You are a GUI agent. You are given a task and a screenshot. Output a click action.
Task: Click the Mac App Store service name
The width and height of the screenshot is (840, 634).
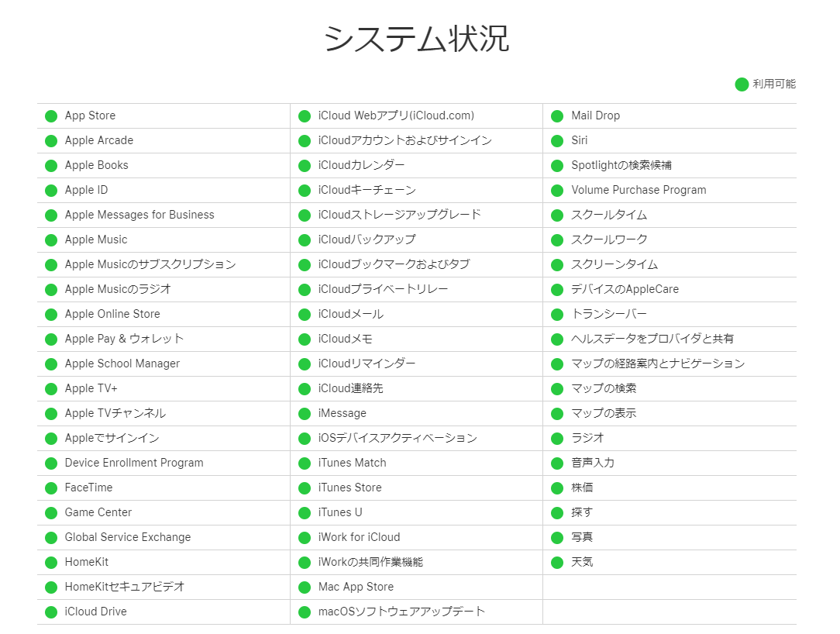click(x=356, y=587)
